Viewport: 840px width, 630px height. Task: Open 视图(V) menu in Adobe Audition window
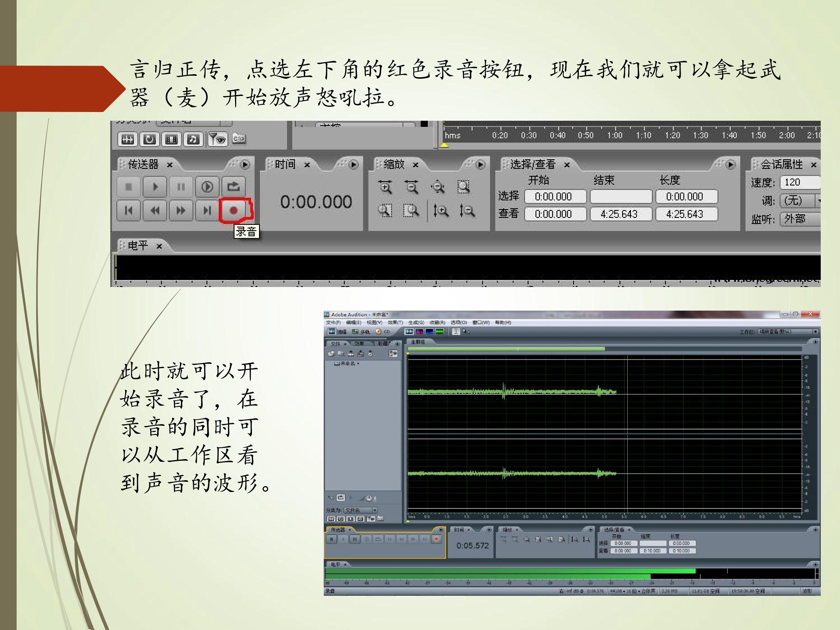coord(374,322)
